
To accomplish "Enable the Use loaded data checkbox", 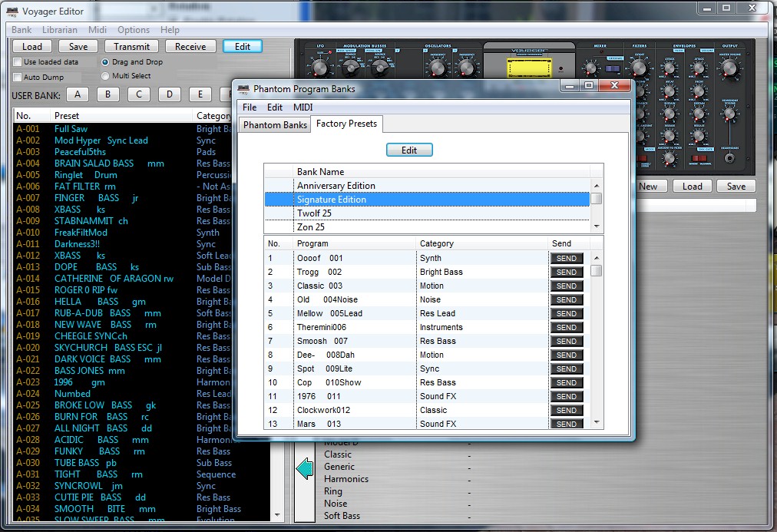I will click(x=18, y=62).
